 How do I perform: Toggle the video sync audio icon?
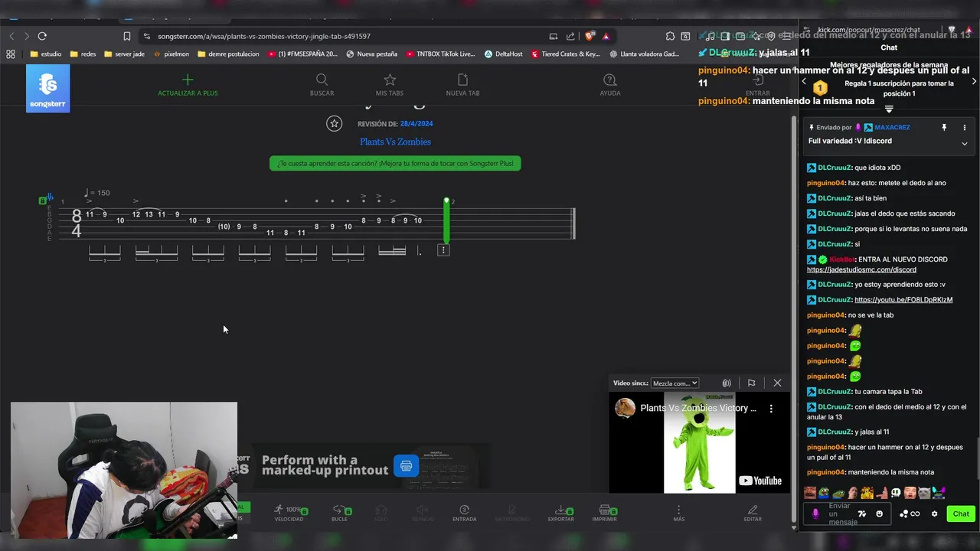(727, 383)
